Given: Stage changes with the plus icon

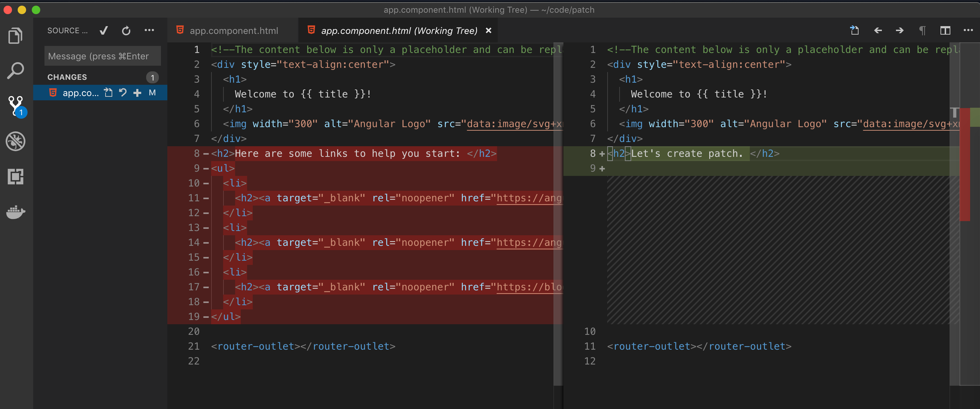Looking at the screenshot, I should point(137,93).
